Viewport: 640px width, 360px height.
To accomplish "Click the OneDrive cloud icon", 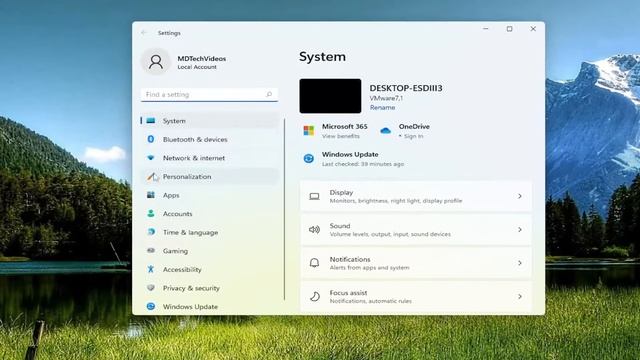I will [385, 131].
